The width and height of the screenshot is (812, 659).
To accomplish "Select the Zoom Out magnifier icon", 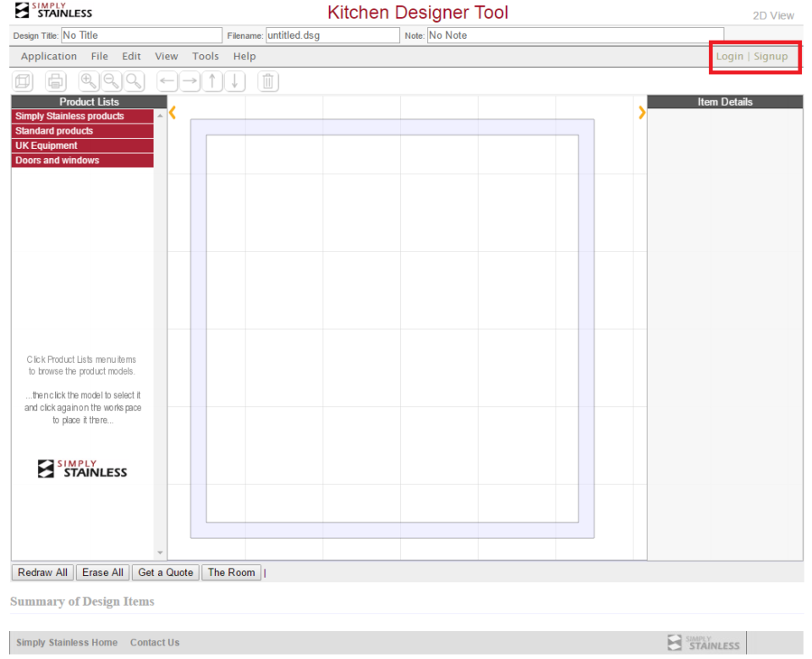I will pos(111,81).
